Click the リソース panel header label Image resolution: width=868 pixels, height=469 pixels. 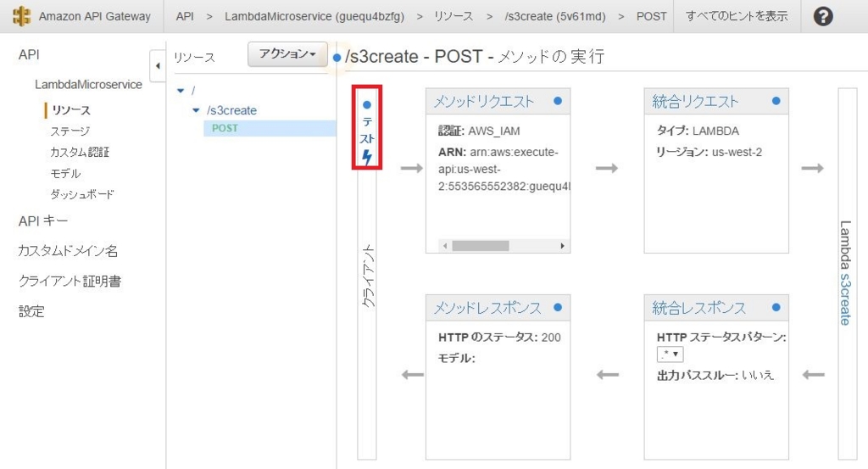click(194, 57)
